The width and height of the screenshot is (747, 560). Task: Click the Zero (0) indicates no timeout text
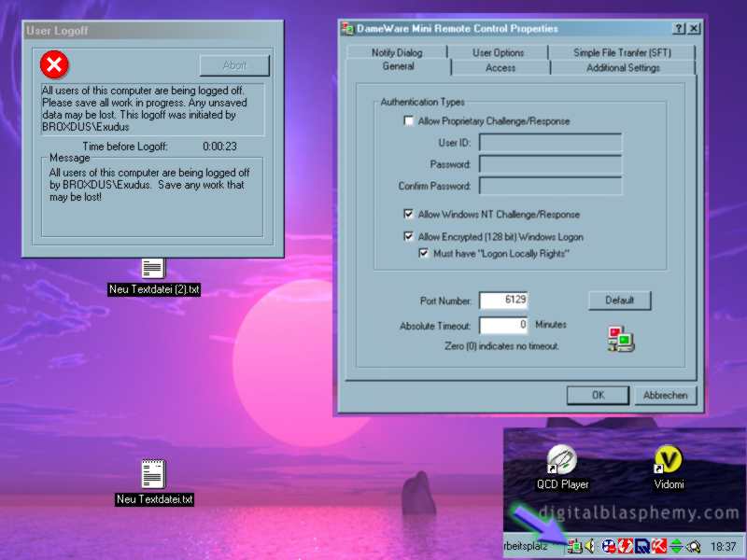click(501, 345)
